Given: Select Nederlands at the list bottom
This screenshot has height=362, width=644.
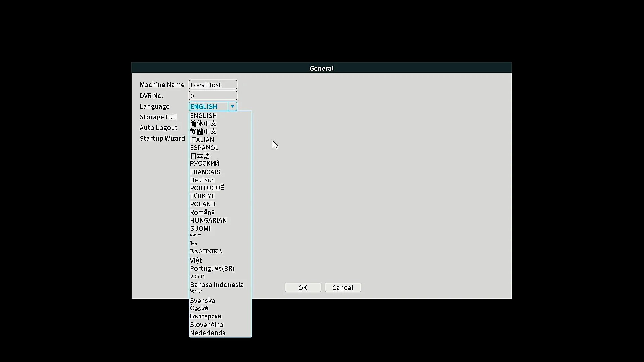Looking at the screenshot, I should pos(207,333).
